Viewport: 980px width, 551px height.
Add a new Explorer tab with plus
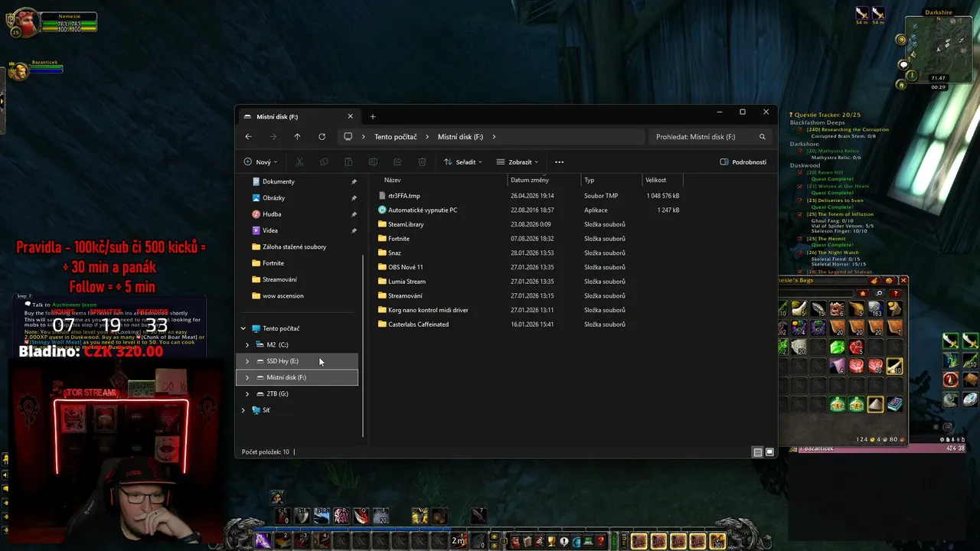point(373,116)
